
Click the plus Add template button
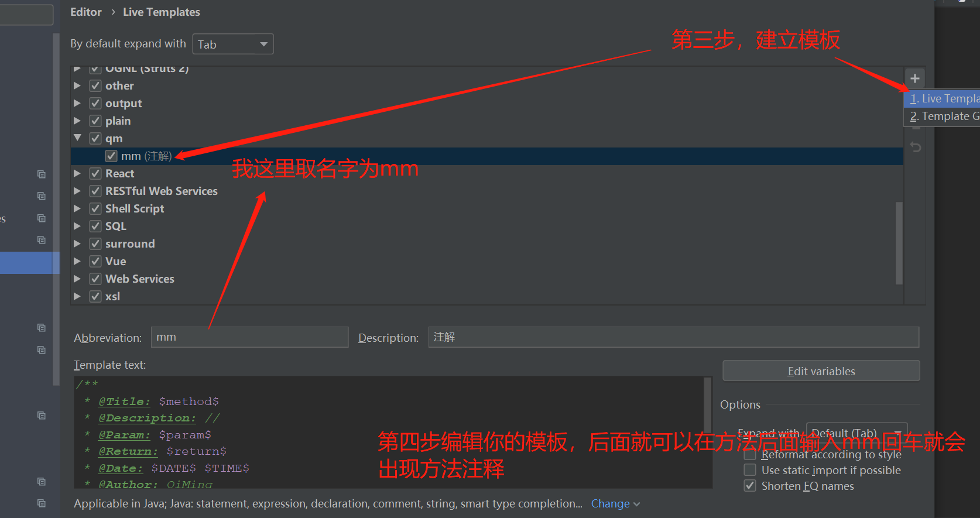(914, 78)
